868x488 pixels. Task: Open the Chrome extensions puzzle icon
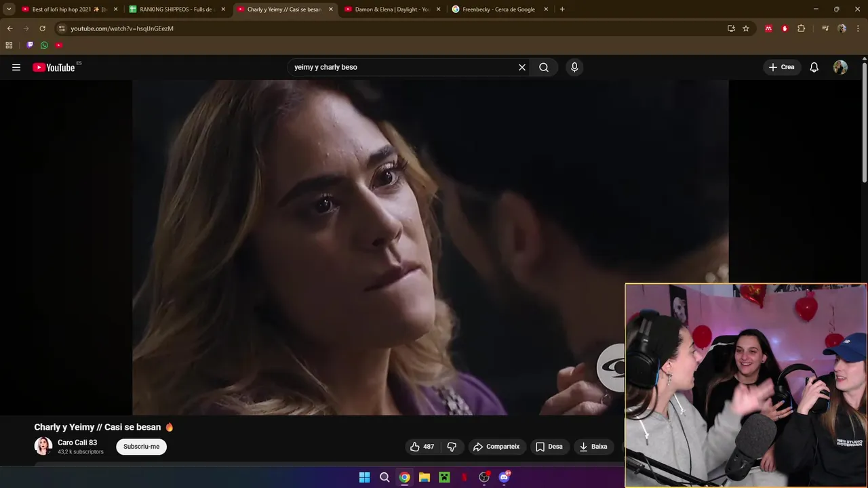coord(802,28)
